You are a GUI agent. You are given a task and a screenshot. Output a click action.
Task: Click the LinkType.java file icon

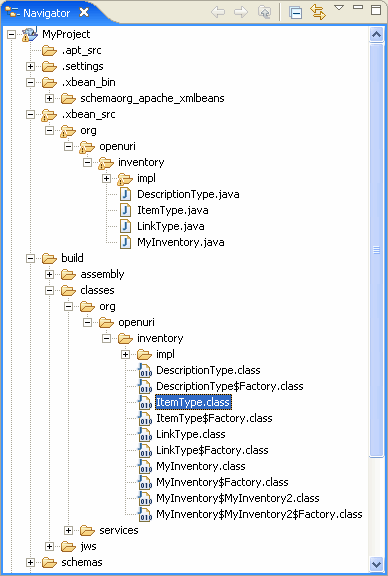126,226
